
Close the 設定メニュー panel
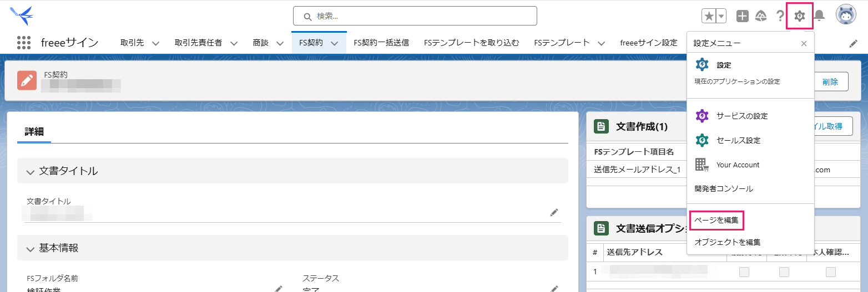click(804, 43)
